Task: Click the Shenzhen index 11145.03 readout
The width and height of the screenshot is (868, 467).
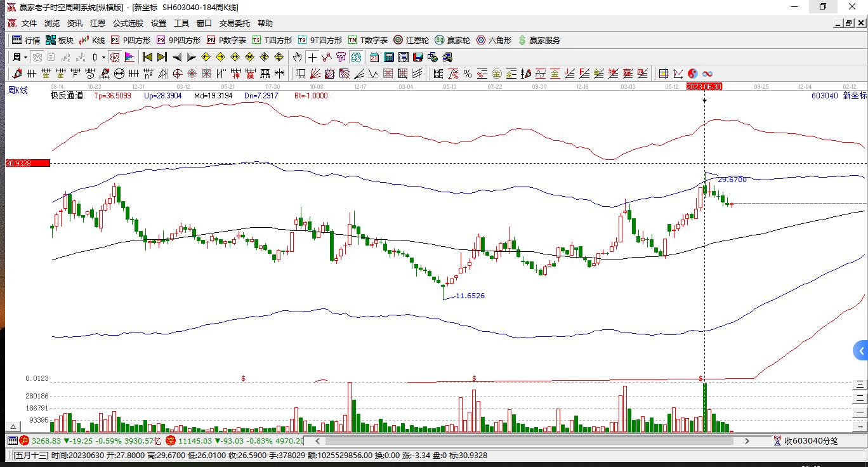Action: click(x=195, y=441)
